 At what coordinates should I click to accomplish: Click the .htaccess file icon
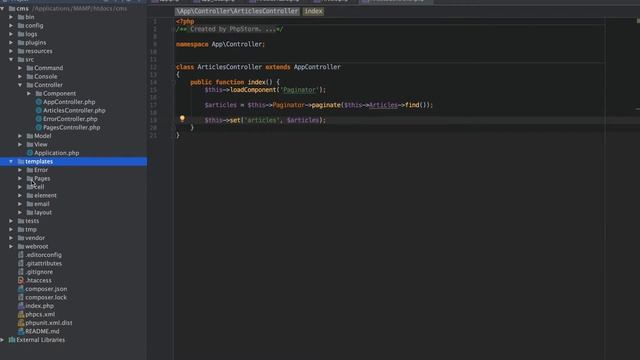coord(21,280)
